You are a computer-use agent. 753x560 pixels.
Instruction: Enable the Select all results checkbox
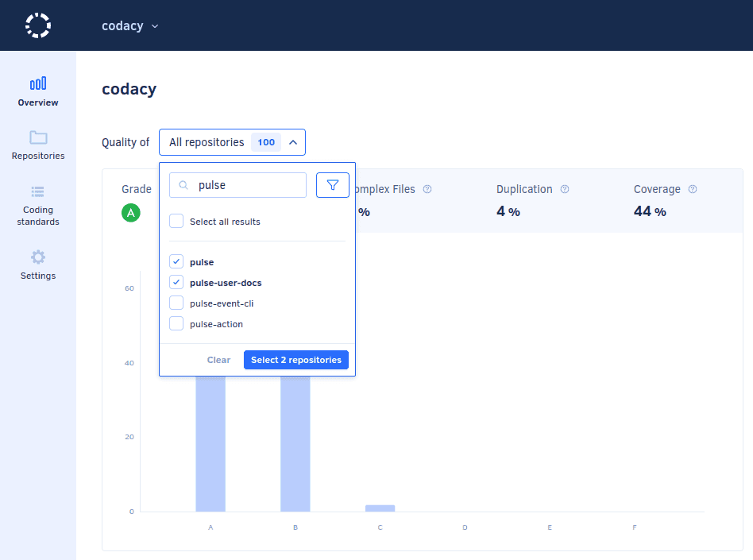(x=176, y=221)
